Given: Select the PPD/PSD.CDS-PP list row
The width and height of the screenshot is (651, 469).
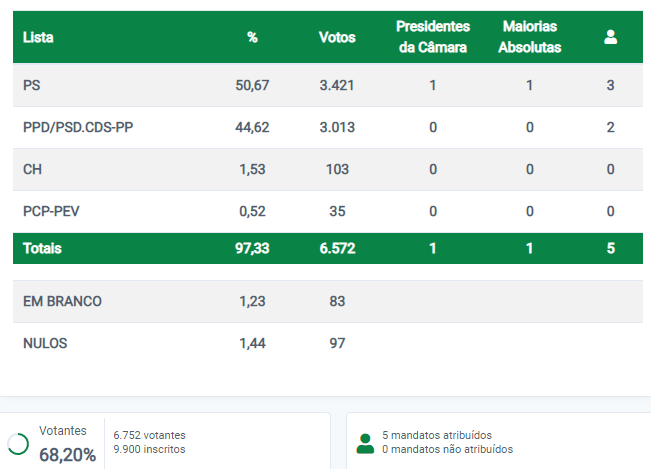Looking at the screenshot, I should pyautogui.click(x=328, y=127).
